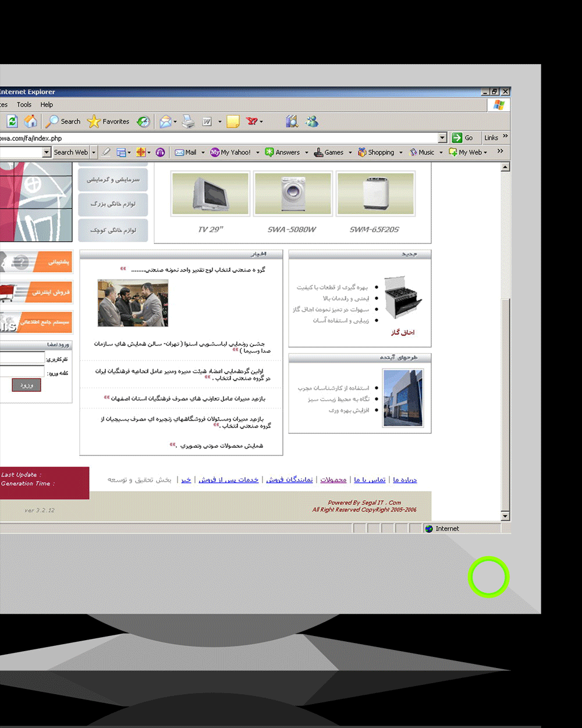582x728 pixels.
Task: Expand the address bar dropdown arrow
Action: 442,137
